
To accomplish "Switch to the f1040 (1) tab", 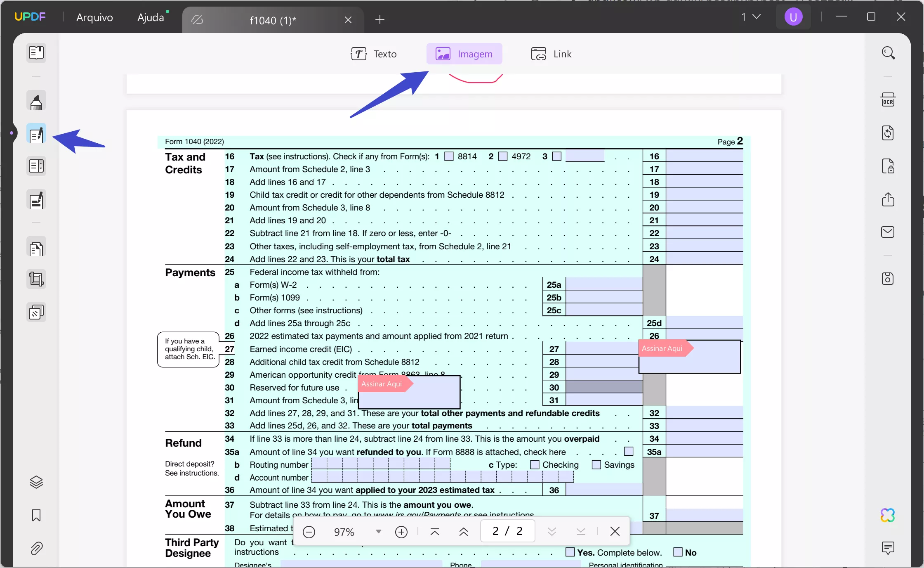I will coord(273,20).
